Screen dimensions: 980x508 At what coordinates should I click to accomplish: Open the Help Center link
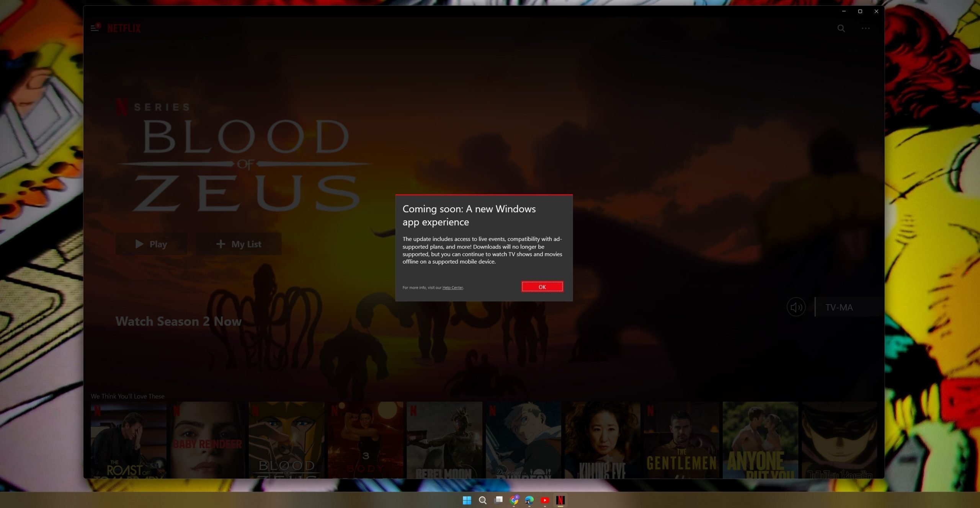452,288
